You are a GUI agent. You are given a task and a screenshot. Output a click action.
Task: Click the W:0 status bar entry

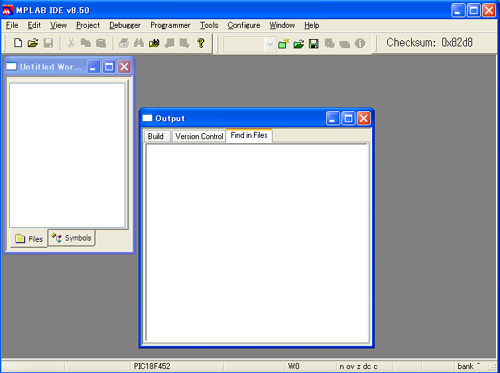click(x=294, y=366)
